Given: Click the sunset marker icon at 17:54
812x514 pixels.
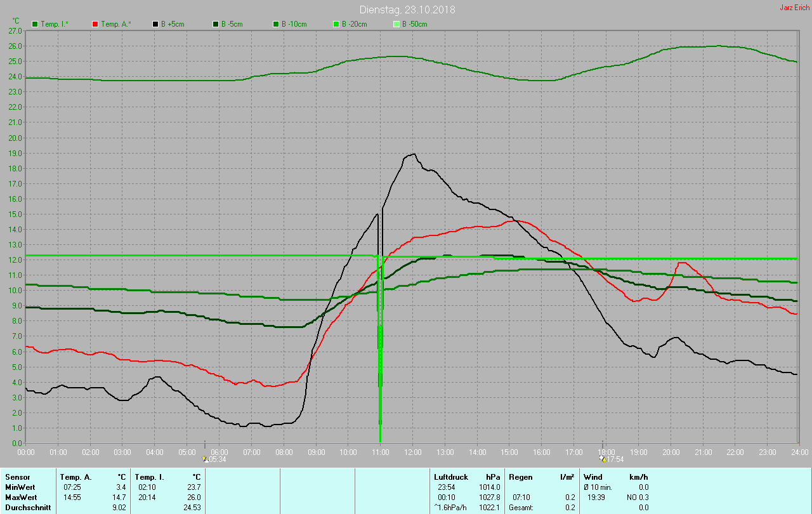Looking at the screenshot, I should pyautogui.click(x=602, y=458).
